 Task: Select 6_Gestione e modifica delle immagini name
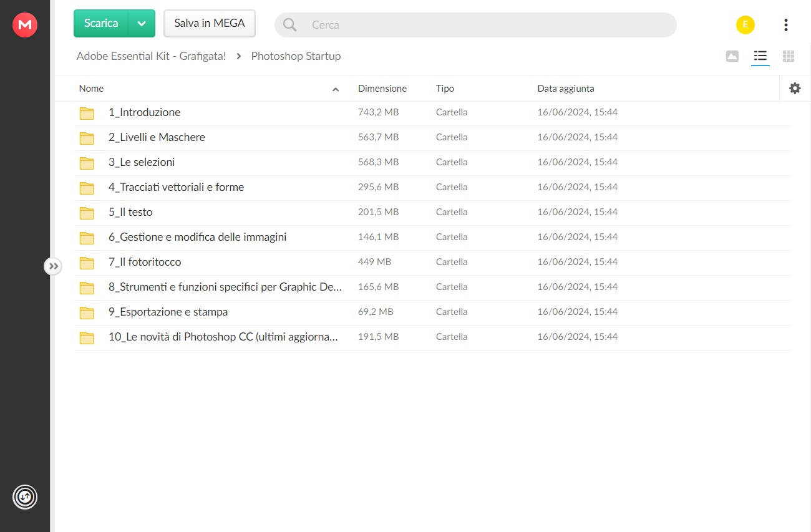[x=197, y=237]
